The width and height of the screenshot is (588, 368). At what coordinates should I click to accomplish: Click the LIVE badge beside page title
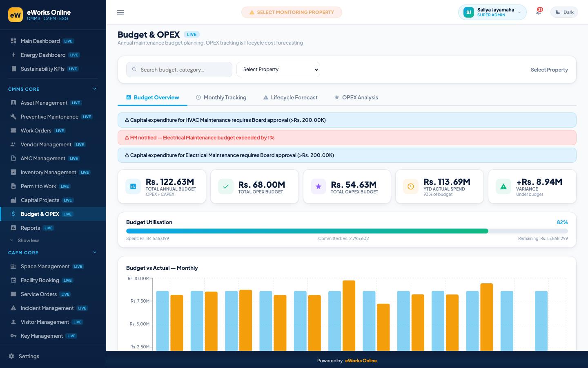[192, 34]
